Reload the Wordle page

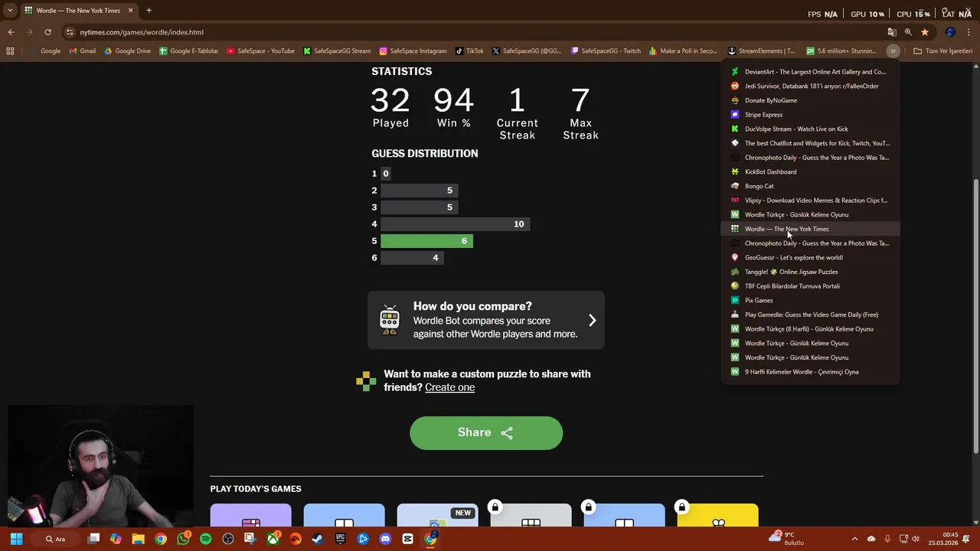coord(47,32)
